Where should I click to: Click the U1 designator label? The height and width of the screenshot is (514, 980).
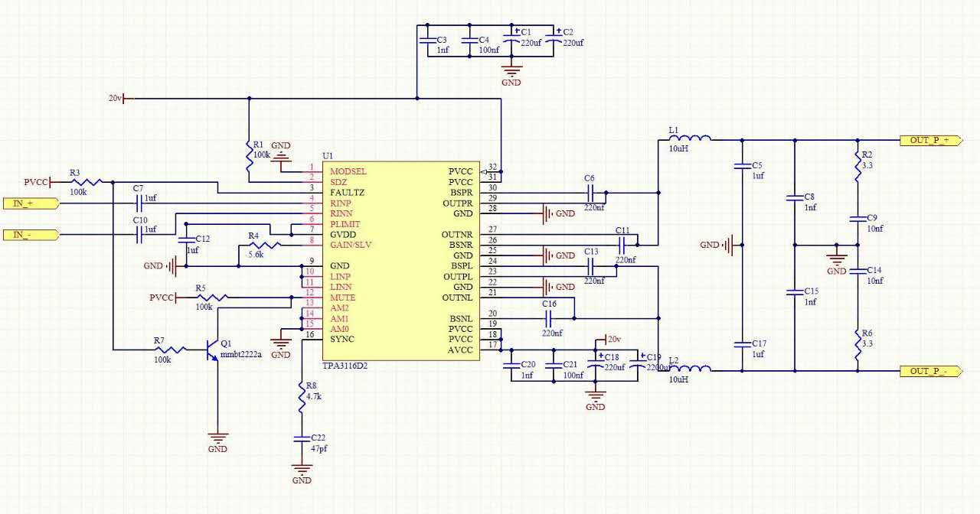click(328, 155)
